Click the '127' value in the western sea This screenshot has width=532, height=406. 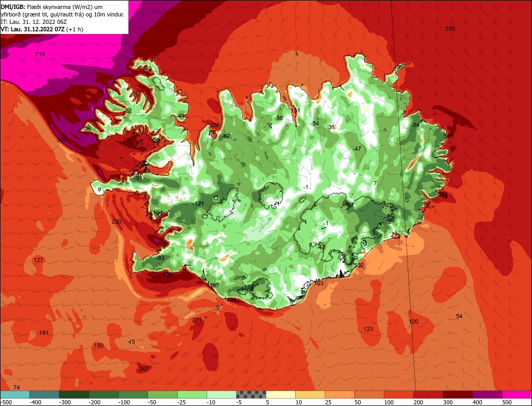(38, 260)
